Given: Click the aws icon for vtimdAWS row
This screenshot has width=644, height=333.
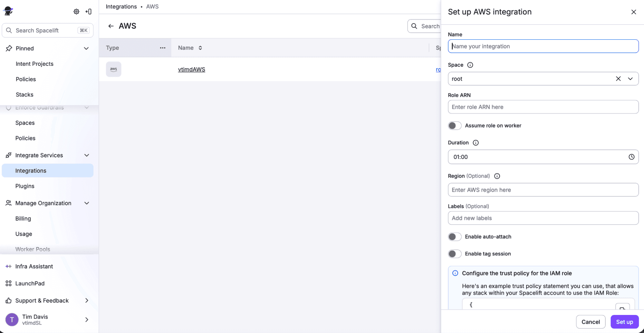Looking at the screenshot, I should click(x=113, y=69).
